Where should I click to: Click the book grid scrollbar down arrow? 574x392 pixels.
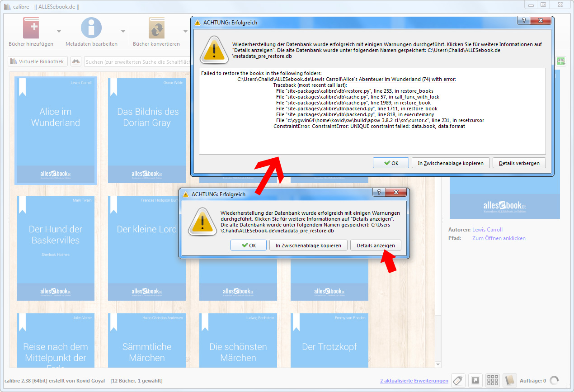[438, 364]
